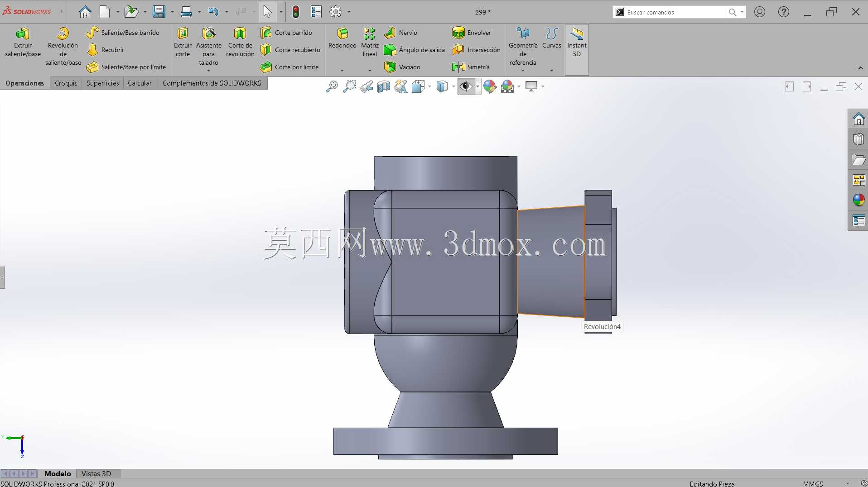Switch to the Croquis tab
Screen dimensions: 868x487
click(66, 83)
